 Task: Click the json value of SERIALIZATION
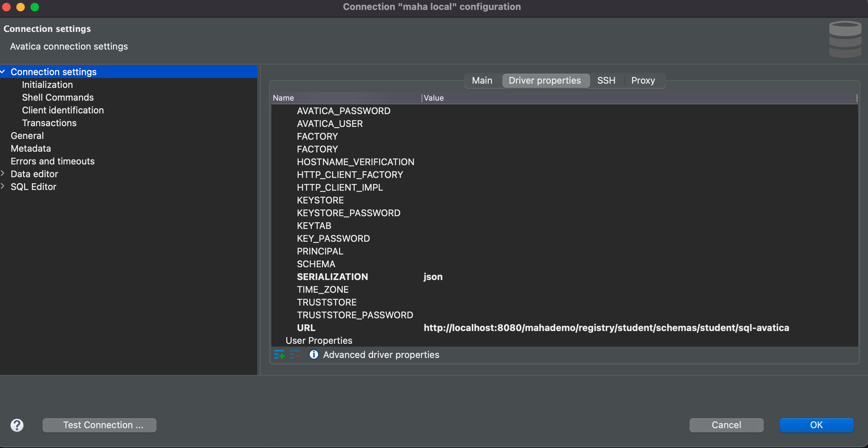(x=433, y=277)
